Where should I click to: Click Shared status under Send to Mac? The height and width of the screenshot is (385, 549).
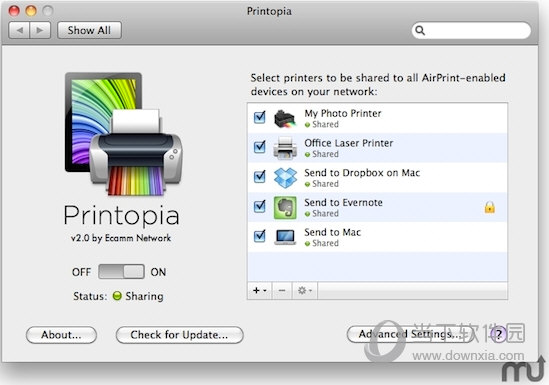325,243
